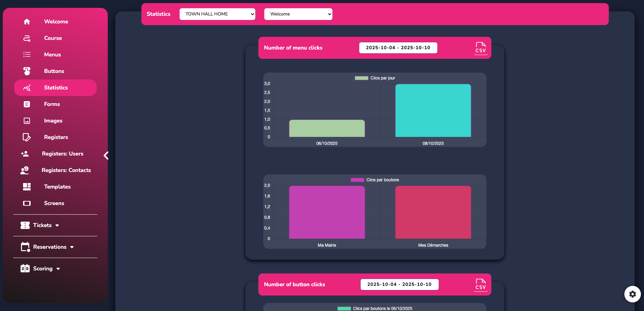The width and height of the screenshot is (644, 311).
Task: Open the settings gear button
Action: [x=632, y=294]
